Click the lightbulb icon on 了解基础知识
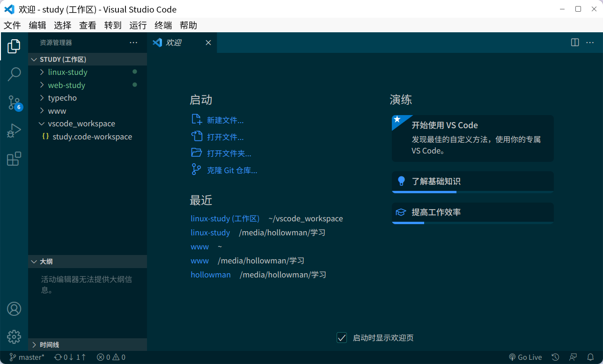The height and width of the screenshot is (364, 603). click(x=401, y=181)
